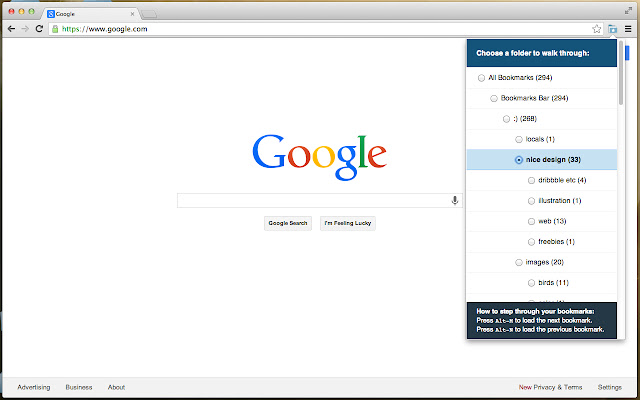Click the browser back arrow
Viewport: 640px width, 400px height.
coord(11,29)
